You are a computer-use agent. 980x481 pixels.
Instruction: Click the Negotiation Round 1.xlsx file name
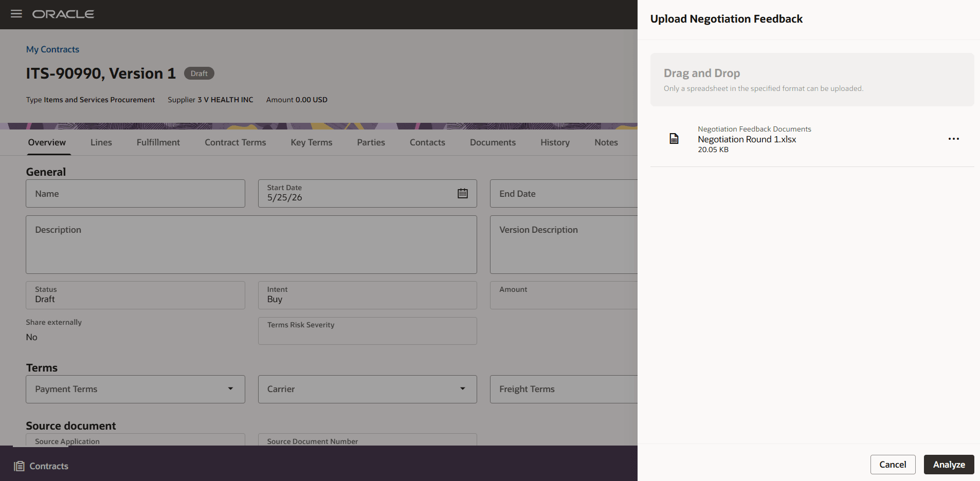point(747,139)
